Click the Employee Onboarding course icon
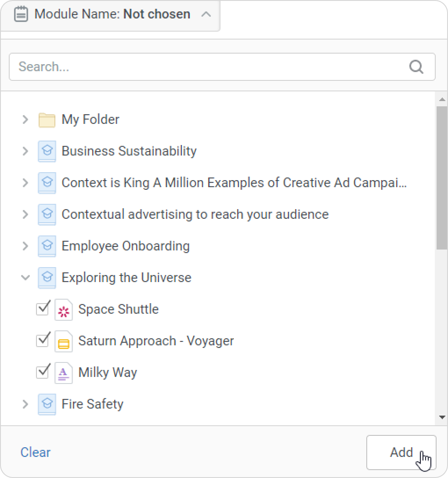Image resolution: width=448 pixels, height=478 pixels. [x=47, y=246]
